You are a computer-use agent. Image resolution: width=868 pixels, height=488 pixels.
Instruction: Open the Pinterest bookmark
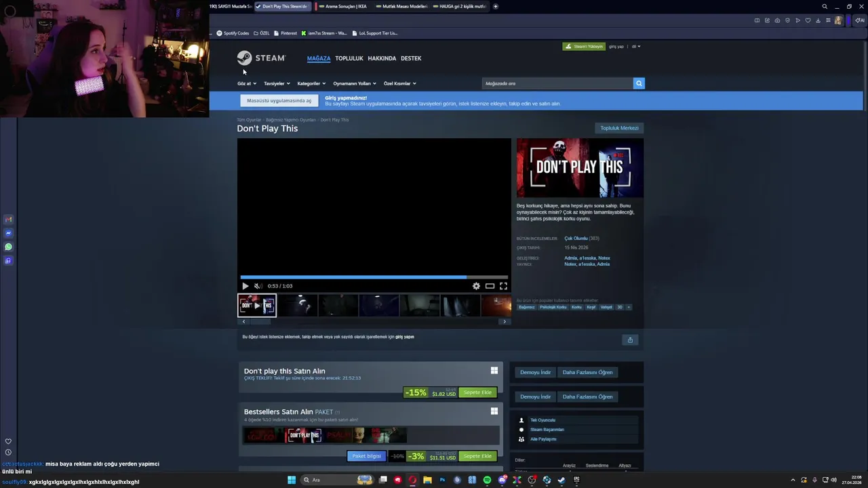coord(285,33)
